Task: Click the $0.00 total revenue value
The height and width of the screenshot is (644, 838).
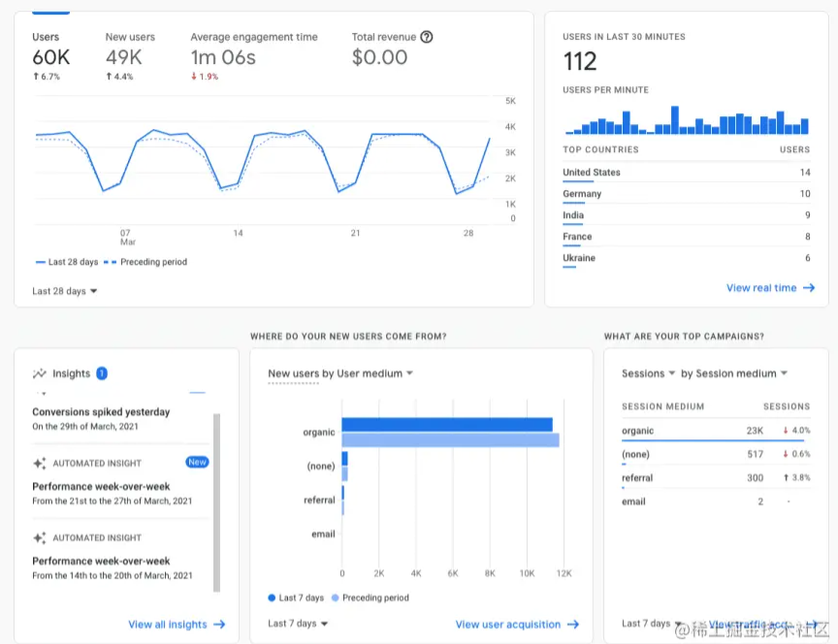Action: (x=379, y=57)
